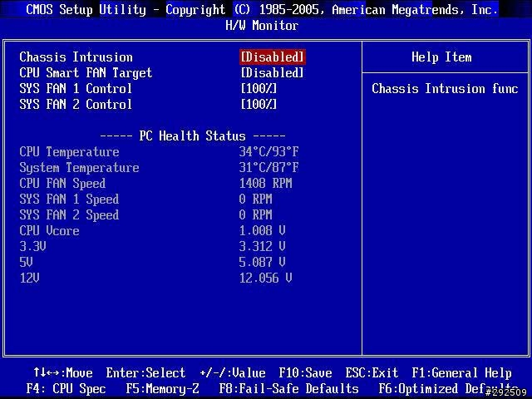Click the F5:Memory-Z hint
Viewport: 532px width, 399px height.
point(163,388)
